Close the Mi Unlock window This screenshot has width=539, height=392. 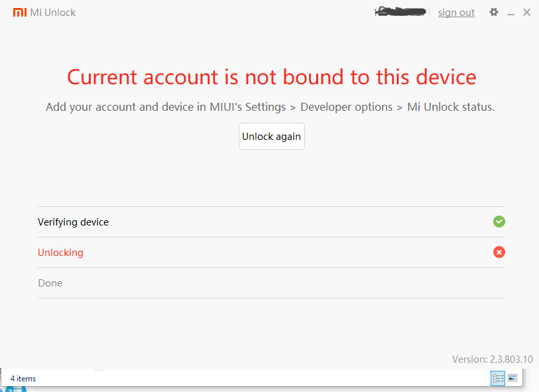[x=527, y=12]
